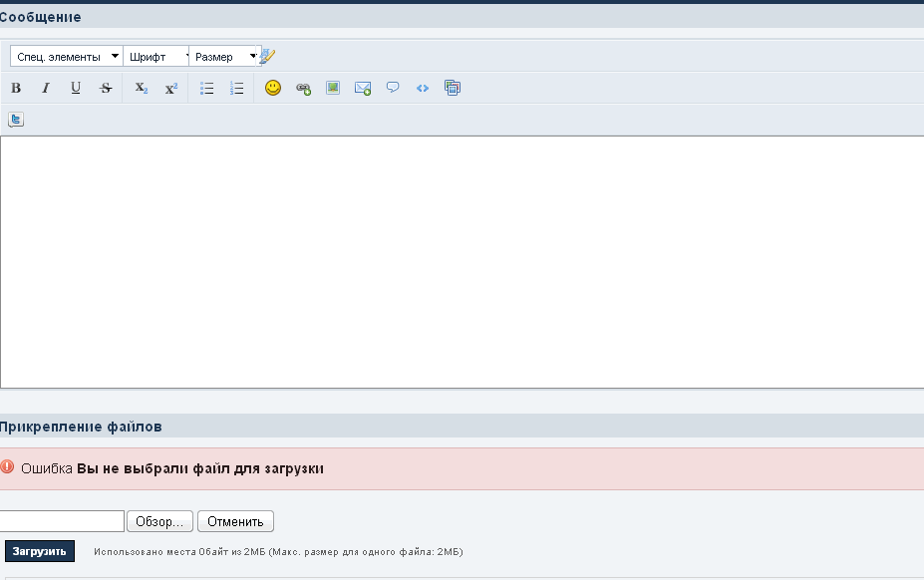Open the Шрифт font dropdown
The width and height of the screenshot is (924, 580).
pos(156,56)
